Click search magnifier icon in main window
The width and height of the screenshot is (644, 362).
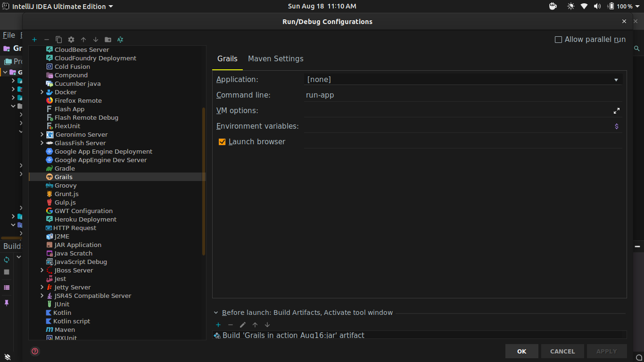636,49
